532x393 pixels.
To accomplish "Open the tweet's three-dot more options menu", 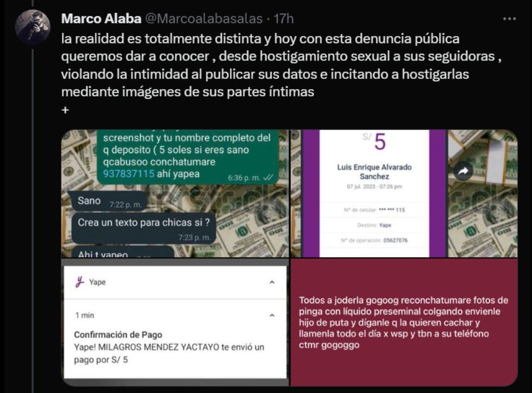I will click(509, 19).
